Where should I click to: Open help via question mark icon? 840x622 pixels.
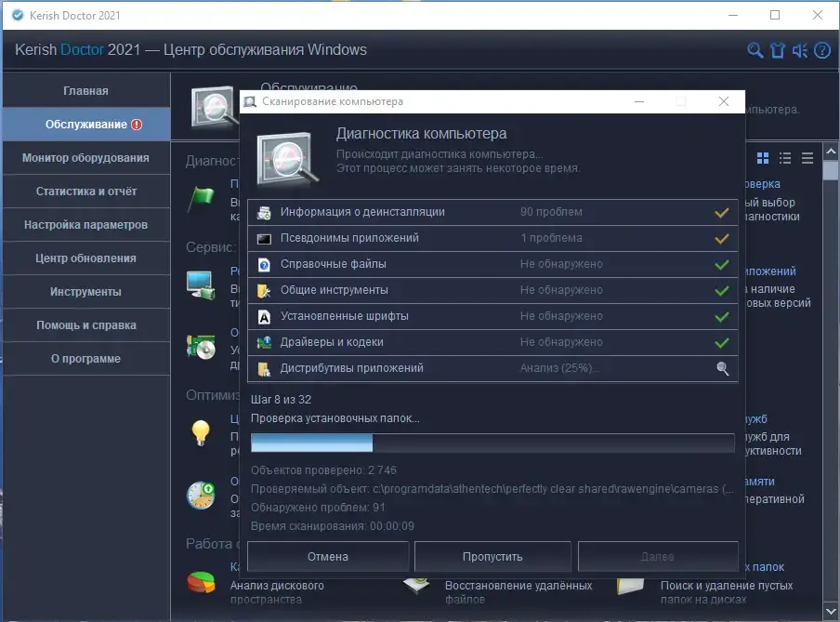click(x=822, y=50)
